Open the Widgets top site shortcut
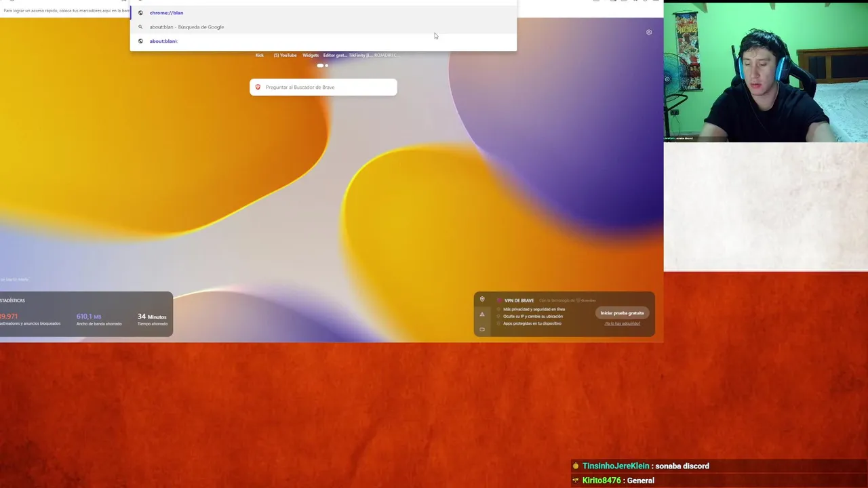Viewport: 868px width, 488px height. pos(311,56)
